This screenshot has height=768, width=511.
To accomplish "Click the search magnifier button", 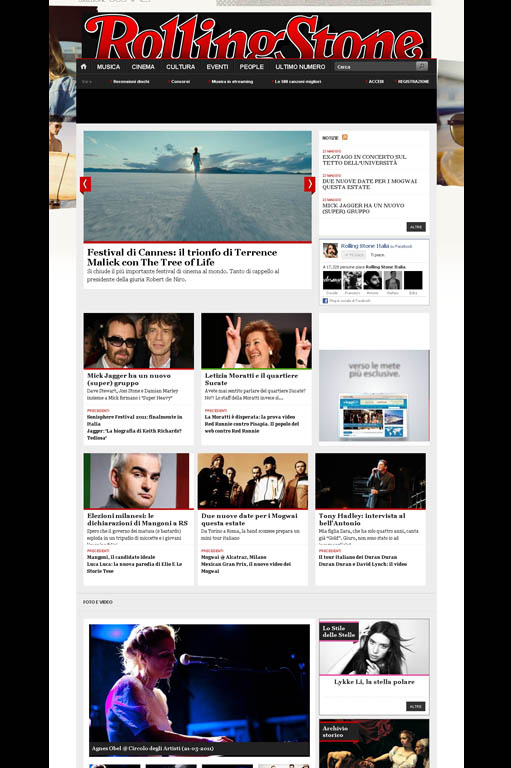I will (421, 66).
